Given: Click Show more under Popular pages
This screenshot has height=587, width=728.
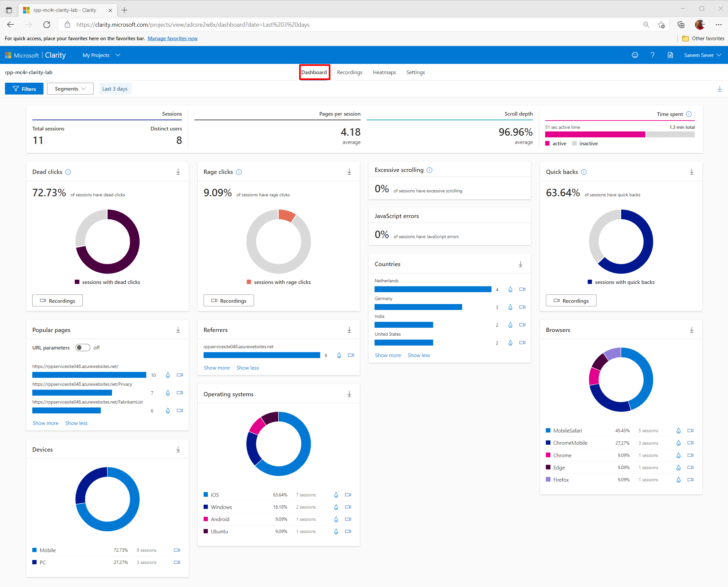Looking at the screenshot, I should (x=45, y=423).
